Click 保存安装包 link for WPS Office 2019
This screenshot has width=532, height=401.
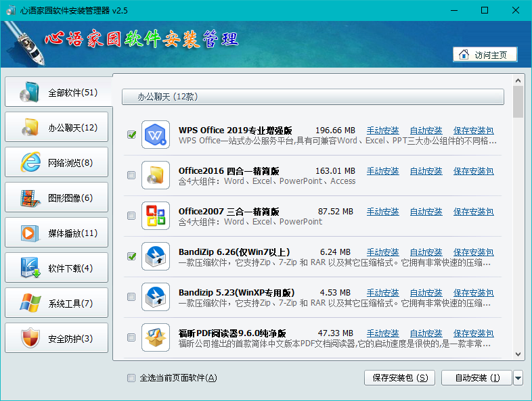(x=473, y=131)
